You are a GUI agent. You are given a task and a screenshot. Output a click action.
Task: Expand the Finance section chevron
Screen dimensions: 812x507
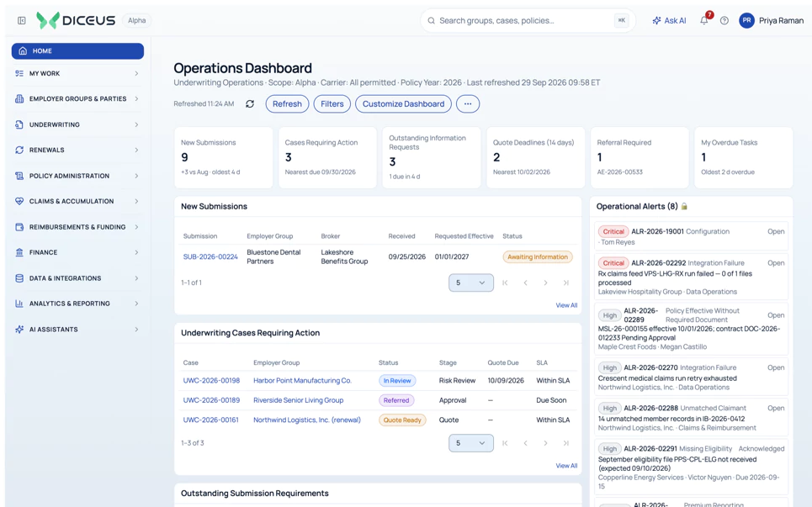click(x=136, y=252)
